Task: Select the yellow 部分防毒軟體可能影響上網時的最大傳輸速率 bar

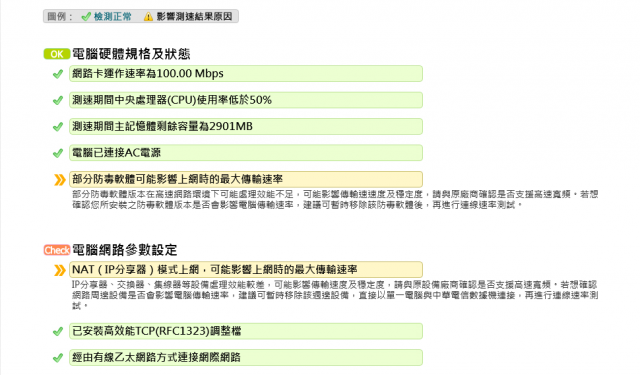Action: 246,180
